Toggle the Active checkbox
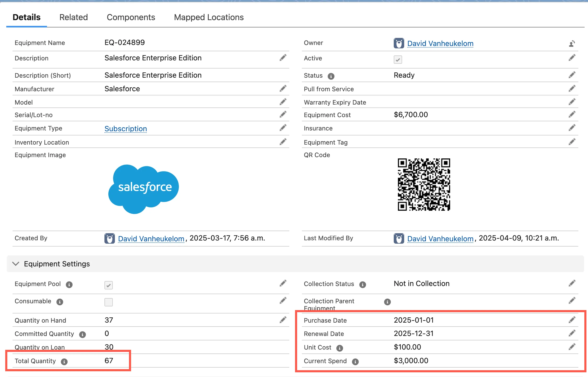 (398, 60)
